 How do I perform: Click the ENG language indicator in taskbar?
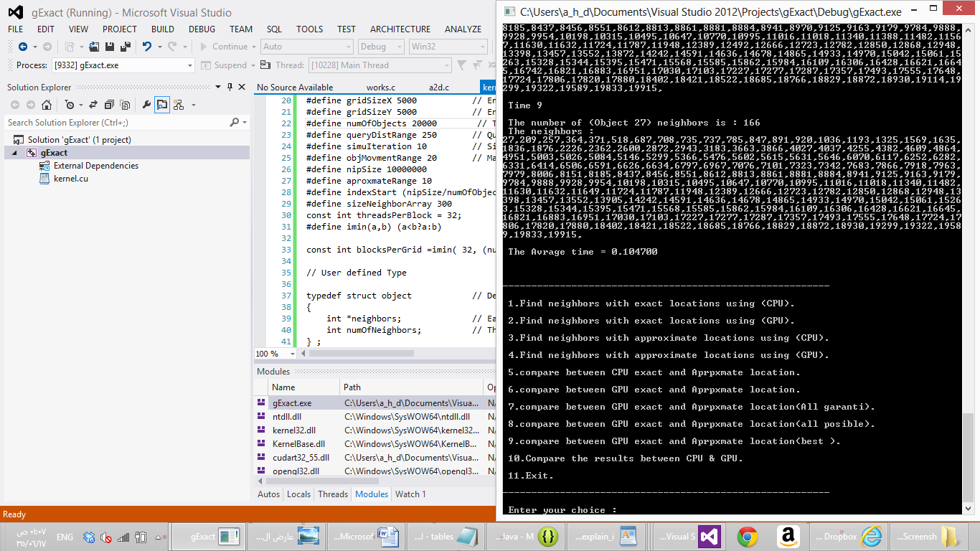click(x=65, y=537)
